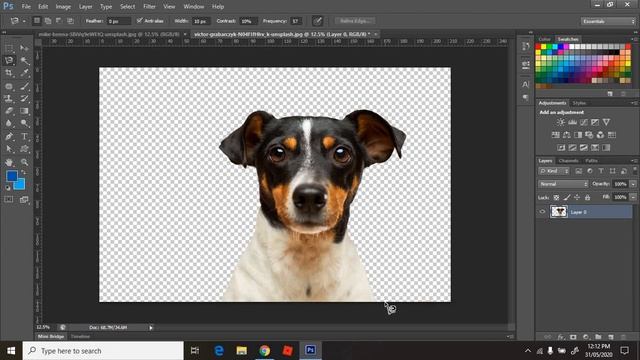This screenshot has width=640, height=360.
Task: Toggle Lock image pixels brush icon
Action: [567, 198]
